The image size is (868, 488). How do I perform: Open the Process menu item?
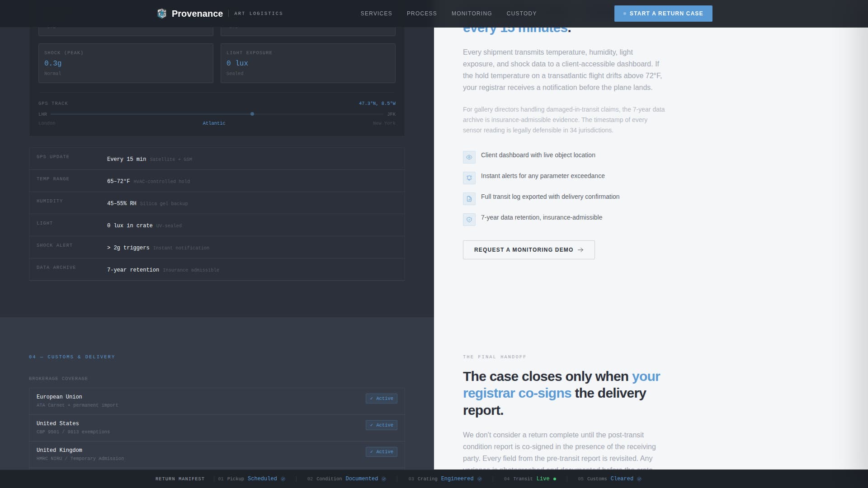pyautogui.click(x=422, y=14)
